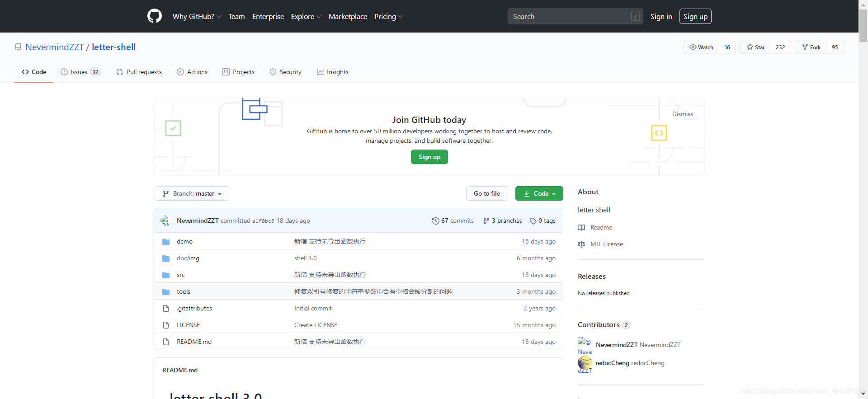Switch to the Projects tab
This screenshot has width=868, height=399.
tap(239, 72)
